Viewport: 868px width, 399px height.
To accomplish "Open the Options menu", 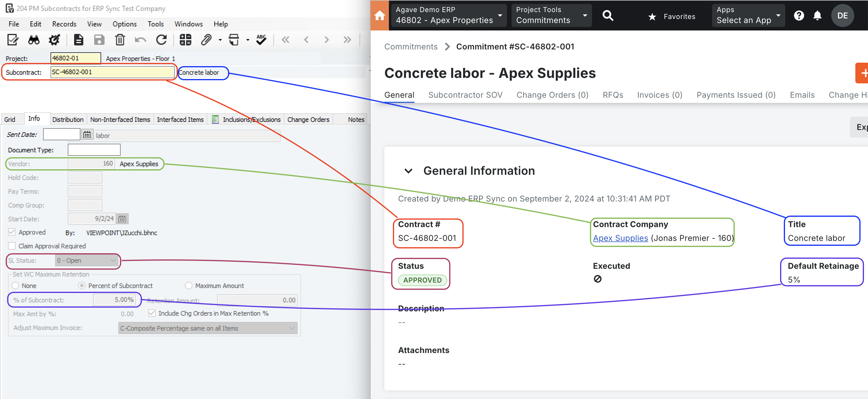I will 124,24.
